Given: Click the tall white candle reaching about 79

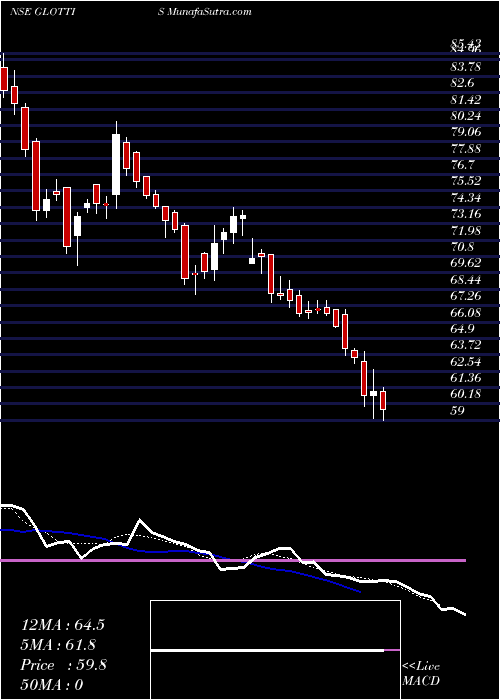Looking at the screenshot, I should pyautogui.click(x=116, y=164).
